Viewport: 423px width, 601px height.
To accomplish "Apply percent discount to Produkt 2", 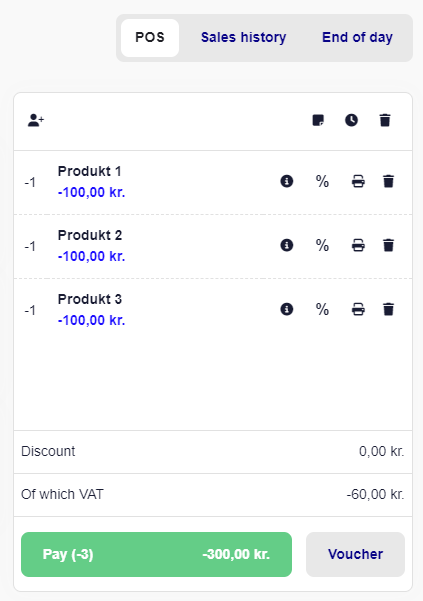I will coord(322,245).
